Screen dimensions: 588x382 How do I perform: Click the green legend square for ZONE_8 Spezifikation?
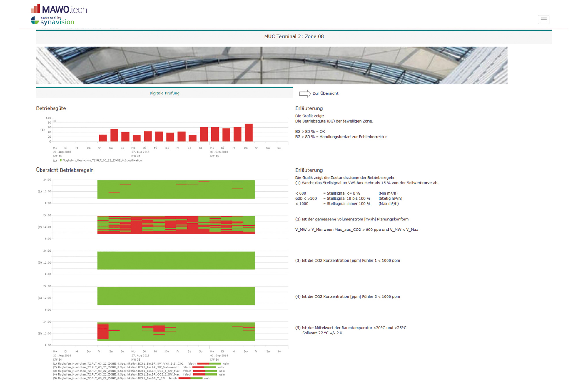coord(61,160)
